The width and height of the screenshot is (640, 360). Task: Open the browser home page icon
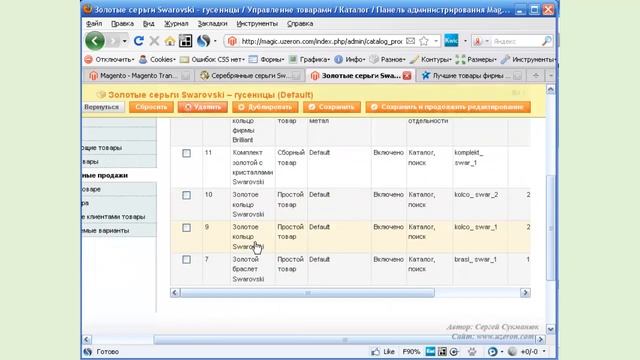click(170, 41)
